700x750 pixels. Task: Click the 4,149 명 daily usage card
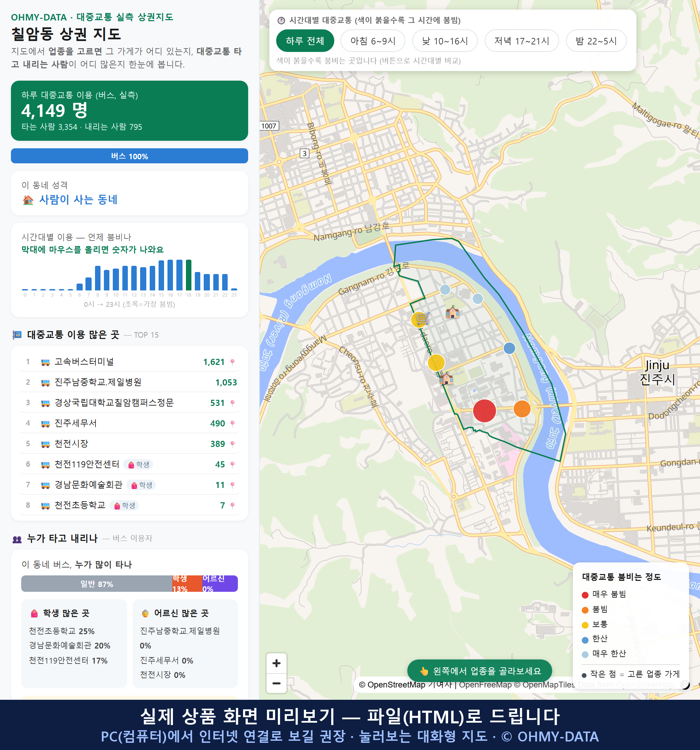[130, 111]
